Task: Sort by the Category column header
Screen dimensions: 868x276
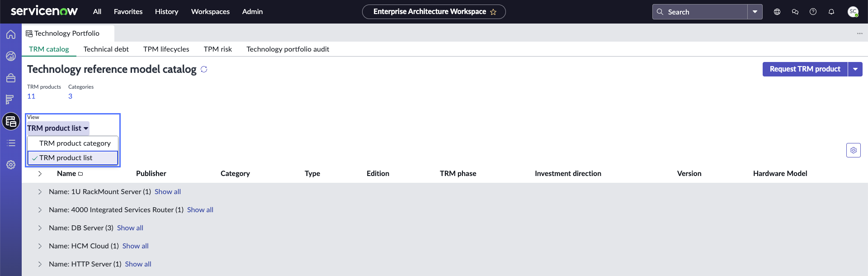Action: coord(235,174)
